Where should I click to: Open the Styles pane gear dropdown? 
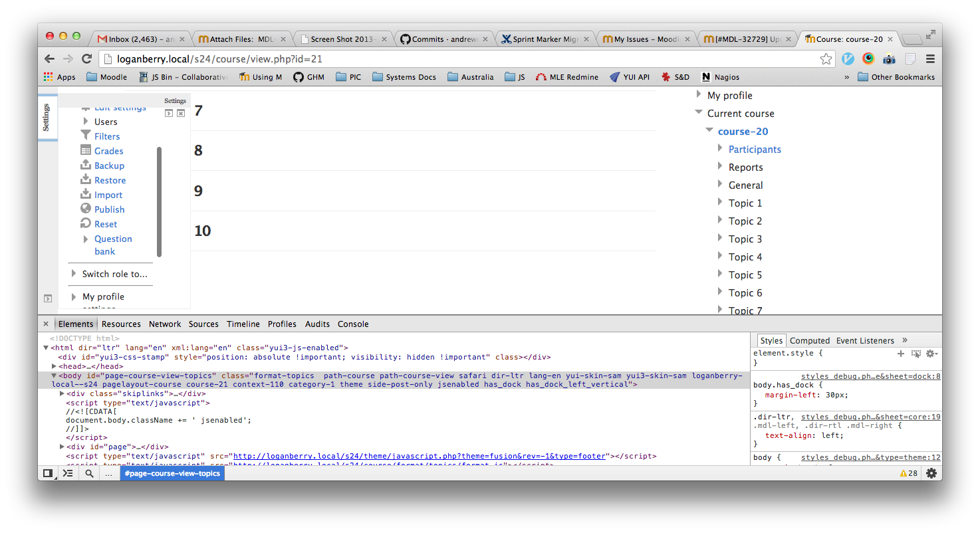931,354
